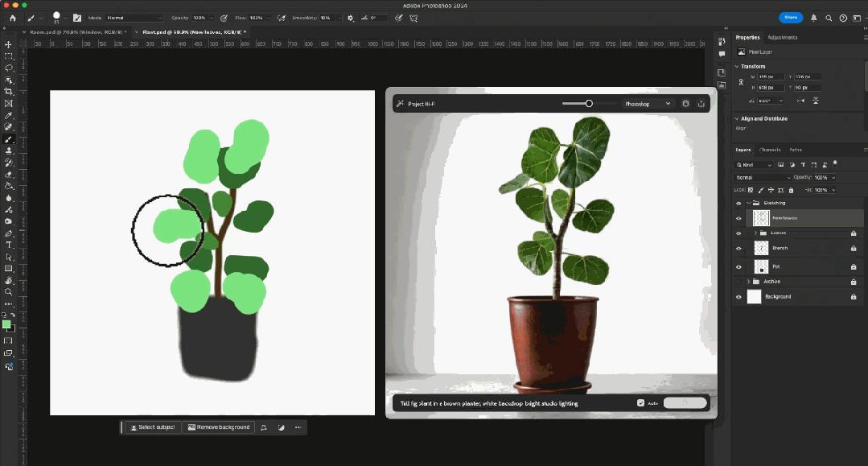
Task: Open more options in contextual task bar
Action: pyautogui.click(x=298, y=427)
